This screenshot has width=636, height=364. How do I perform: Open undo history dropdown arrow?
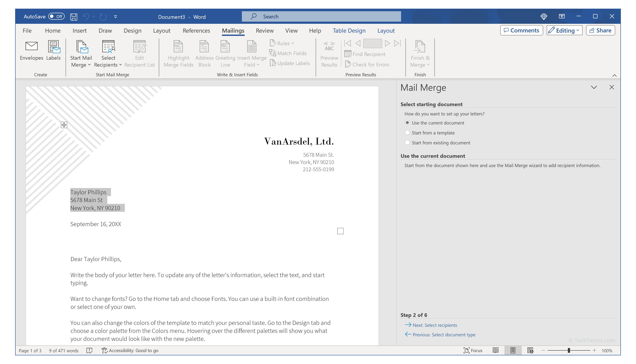pos(94,16)
